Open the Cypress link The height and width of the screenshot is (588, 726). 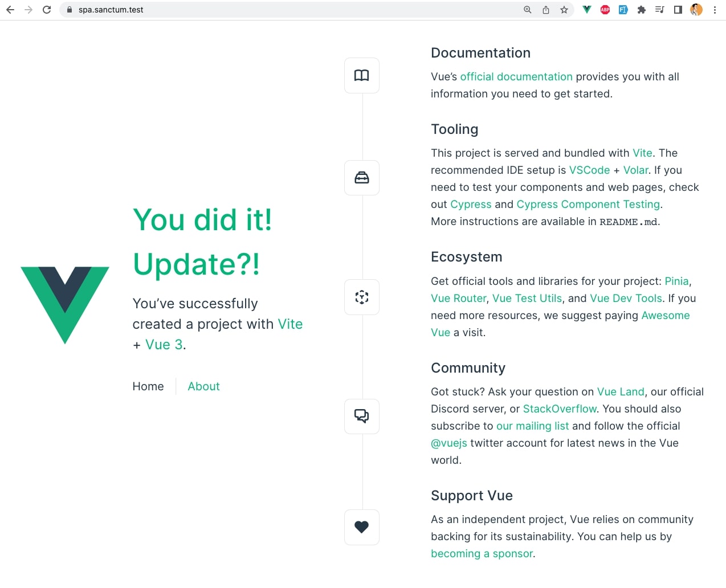[471, 205]
